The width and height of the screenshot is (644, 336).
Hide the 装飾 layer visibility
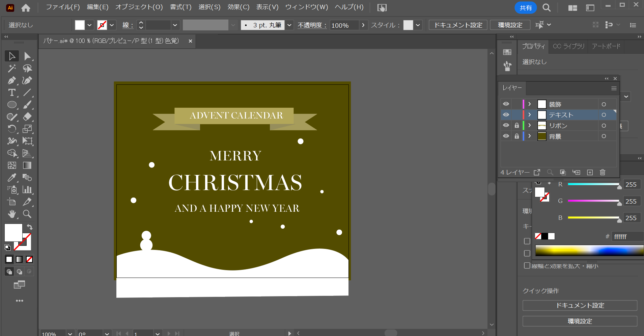pyautogui.click(x=506, y=104)
